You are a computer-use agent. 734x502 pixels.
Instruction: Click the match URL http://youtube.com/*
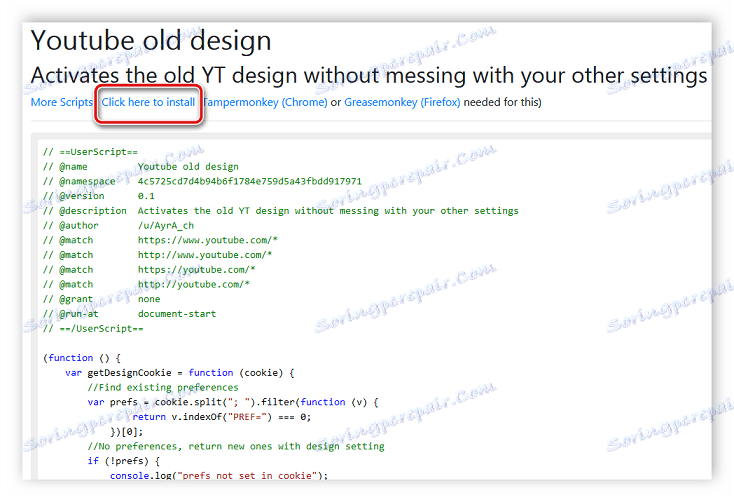tap(193, 284)
